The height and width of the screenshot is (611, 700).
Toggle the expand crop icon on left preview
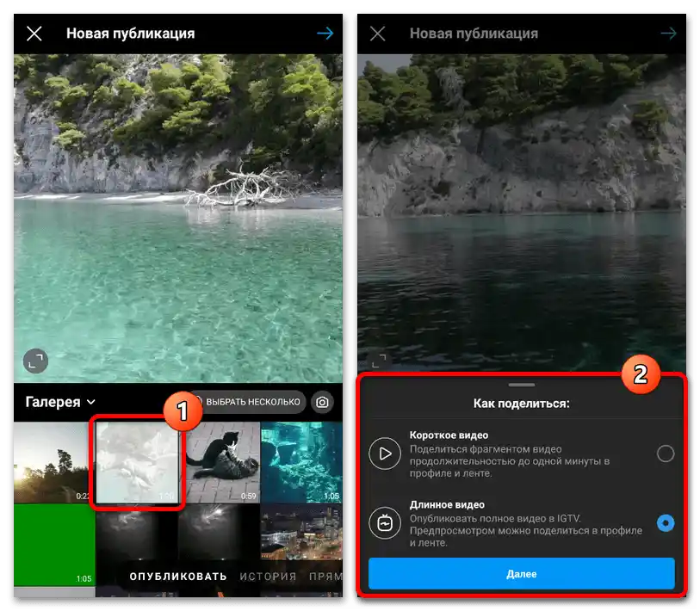[x=35, y=361]
